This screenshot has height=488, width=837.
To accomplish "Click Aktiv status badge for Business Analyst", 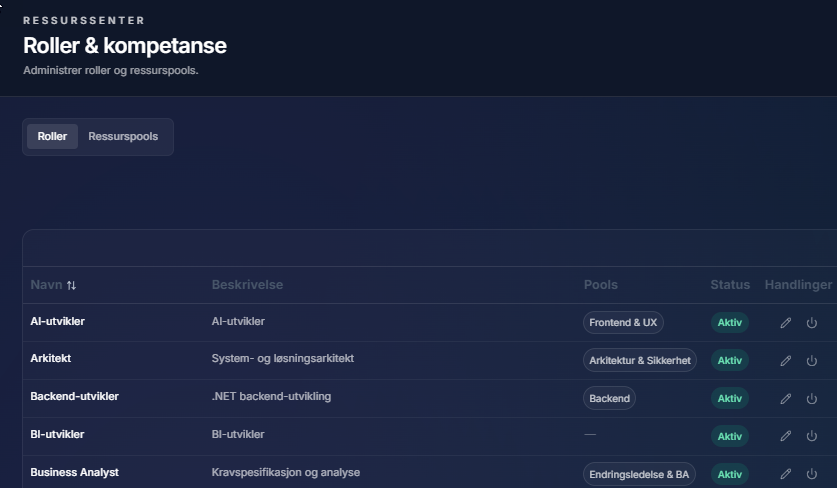I will 730,474.
